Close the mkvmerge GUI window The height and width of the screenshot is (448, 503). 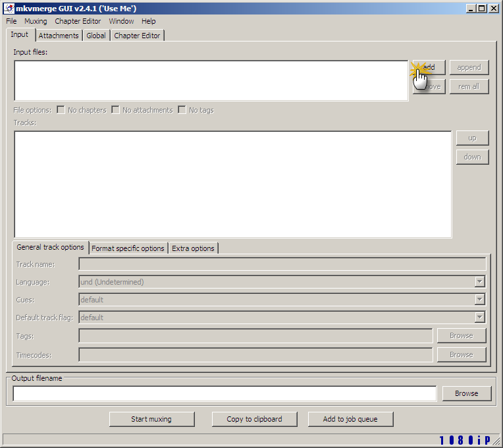pos(493,9)
